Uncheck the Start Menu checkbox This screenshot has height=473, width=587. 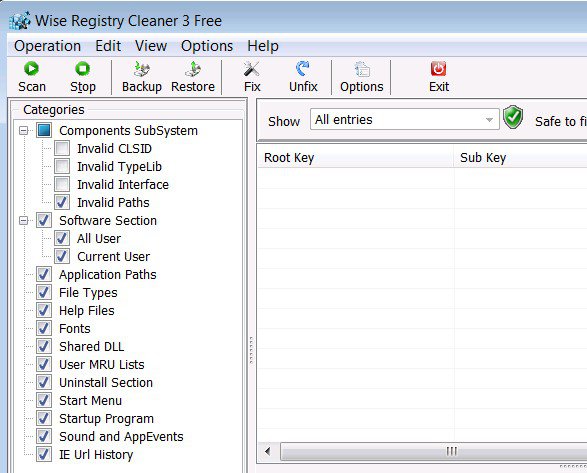[44, 400]
